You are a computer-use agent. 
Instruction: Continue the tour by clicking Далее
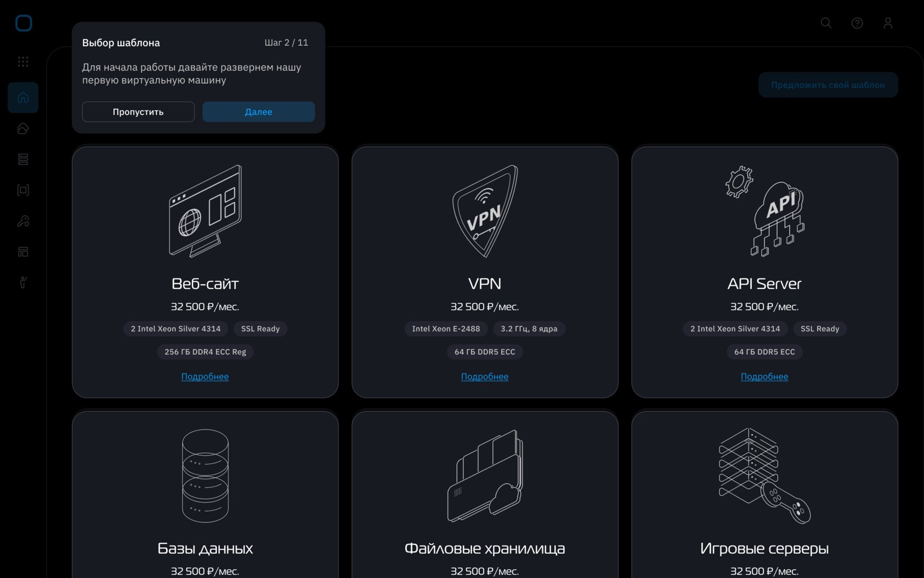click(258, 112)
